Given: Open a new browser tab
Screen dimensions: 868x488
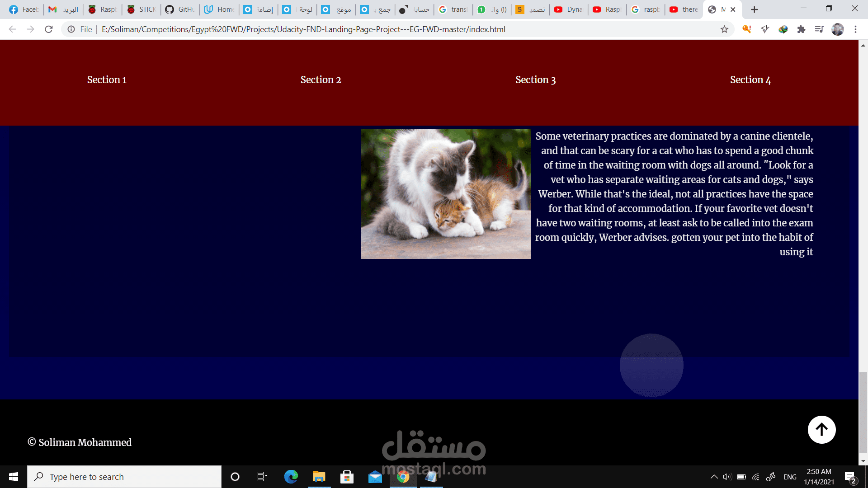Looking at the screenshot, I should [x=754, y=9].
